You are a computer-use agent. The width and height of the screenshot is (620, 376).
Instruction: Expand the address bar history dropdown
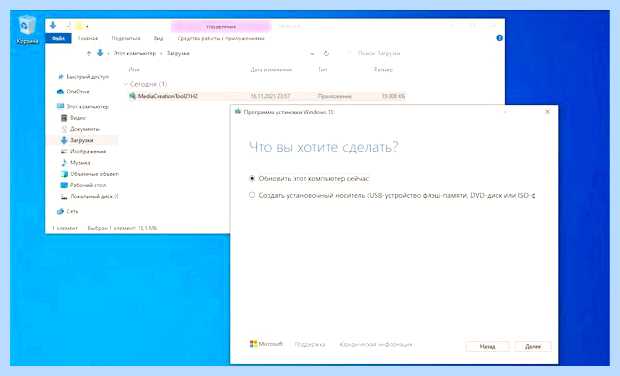(x=312, y=53)
